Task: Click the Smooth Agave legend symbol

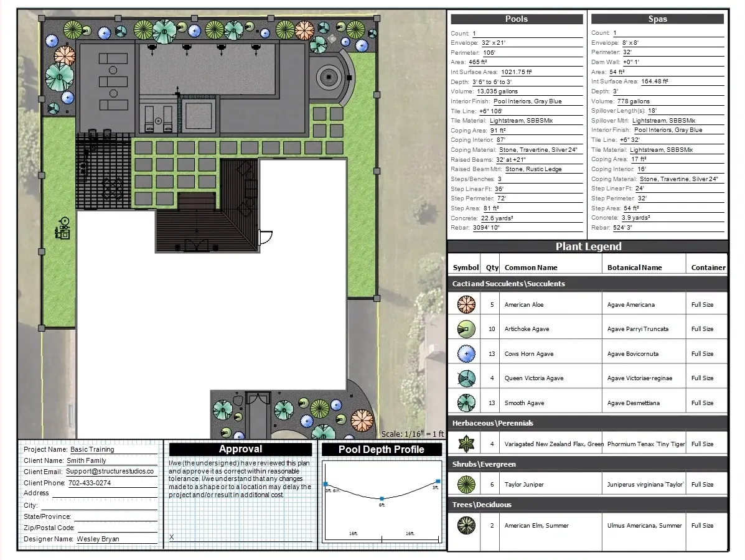Action: coord(466,403)
